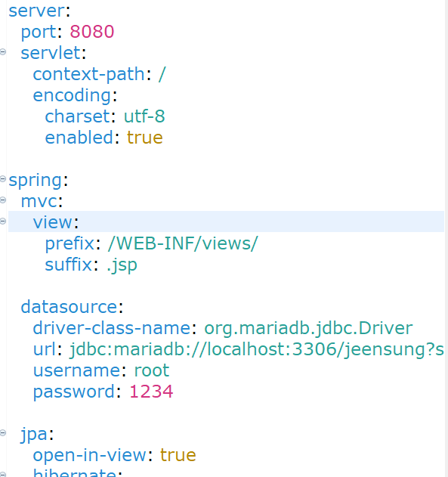Click the 'server' key
The image size is (448, 477).
tap(37, 11)
